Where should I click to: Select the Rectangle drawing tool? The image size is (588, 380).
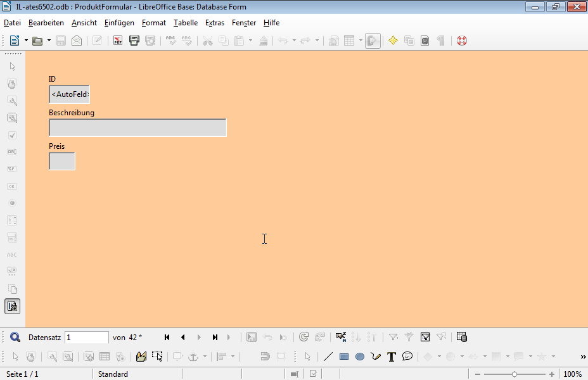(344, 357)
